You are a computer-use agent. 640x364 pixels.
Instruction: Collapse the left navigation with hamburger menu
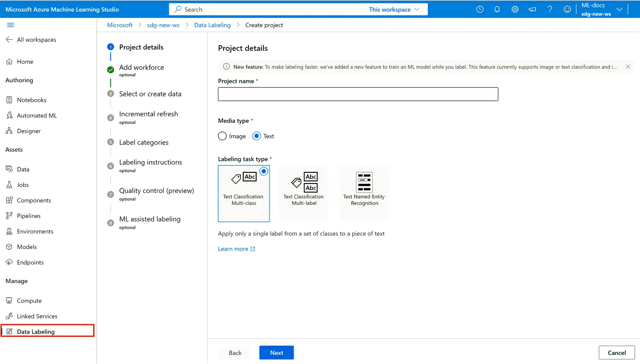(x=10, y=25)
